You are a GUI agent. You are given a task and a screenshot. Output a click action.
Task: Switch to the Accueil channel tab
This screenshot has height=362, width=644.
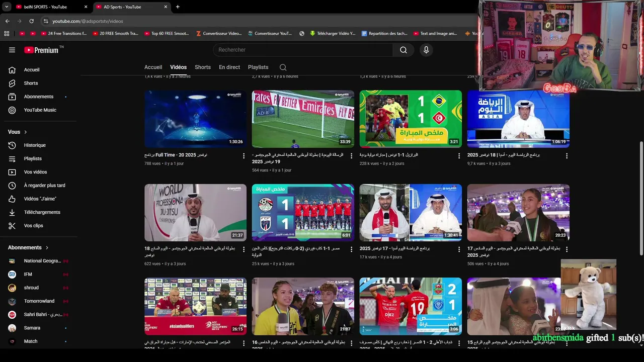pos(153,67)
